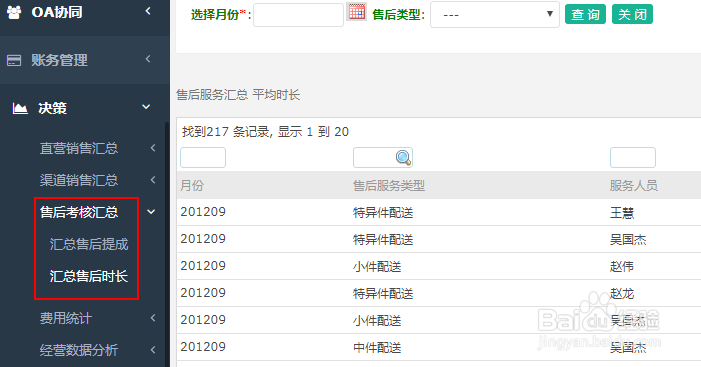
Task: Expand the OA协同 menu arrow
Action: point(148,11)
